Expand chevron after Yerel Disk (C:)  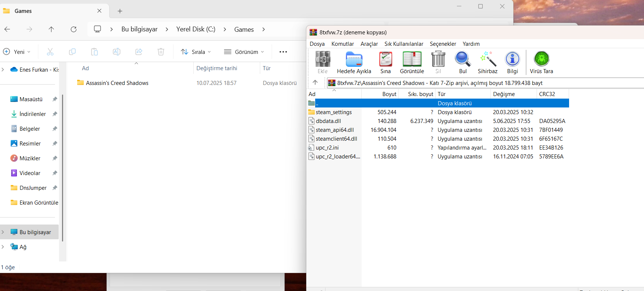225,29
